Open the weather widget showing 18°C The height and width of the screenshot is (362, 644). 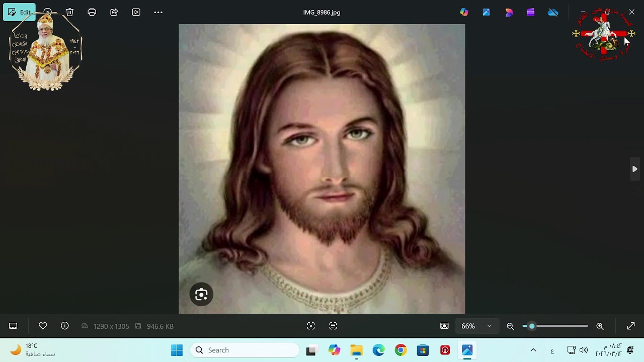pos(32,350)
